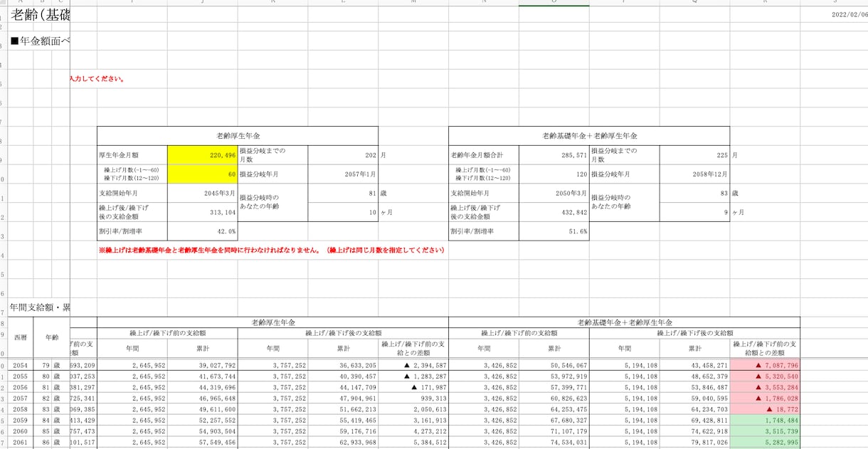868x449 pixels.
Task: Click the break-even months value 202
Action: pos(343,155)
